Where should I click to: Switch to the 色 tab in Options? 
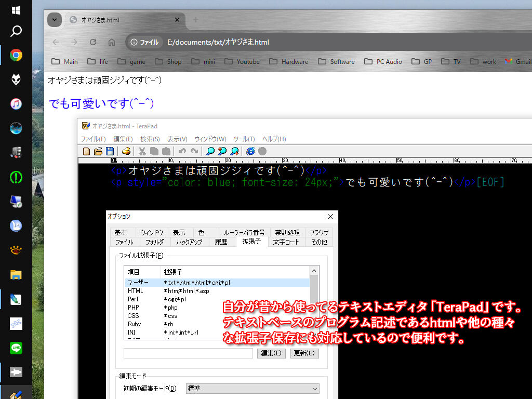click(201, 232)
